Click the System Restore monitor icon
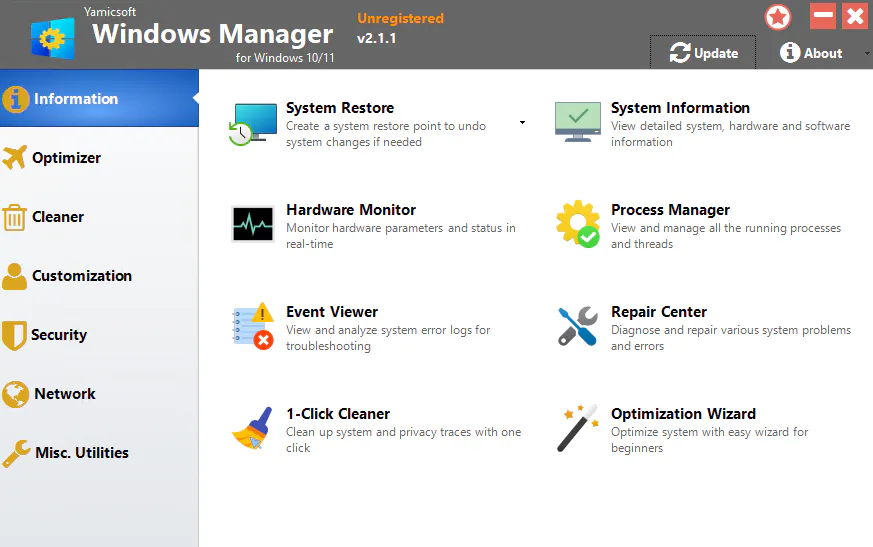 pyautogui.click(x=253, y=124)
